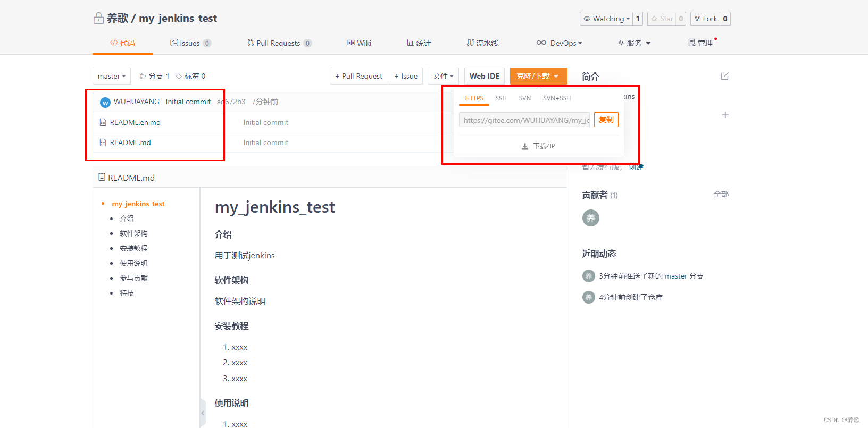Viewport: 868px width, 428px height.
Task: Click the Fork count 0
Action: click(x=725, y=19)
